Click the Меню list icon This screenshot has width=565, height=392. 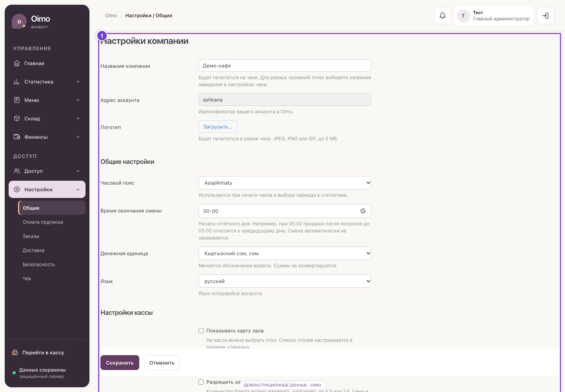(17, 100)
